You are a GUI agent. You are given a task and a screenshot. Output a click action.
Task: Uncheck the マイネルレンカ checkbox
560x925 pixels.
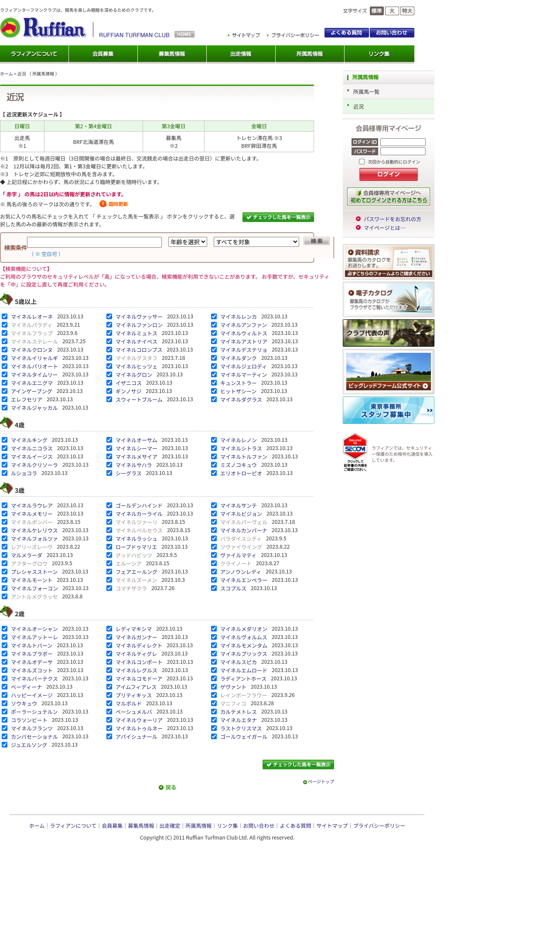pos(214,316)
